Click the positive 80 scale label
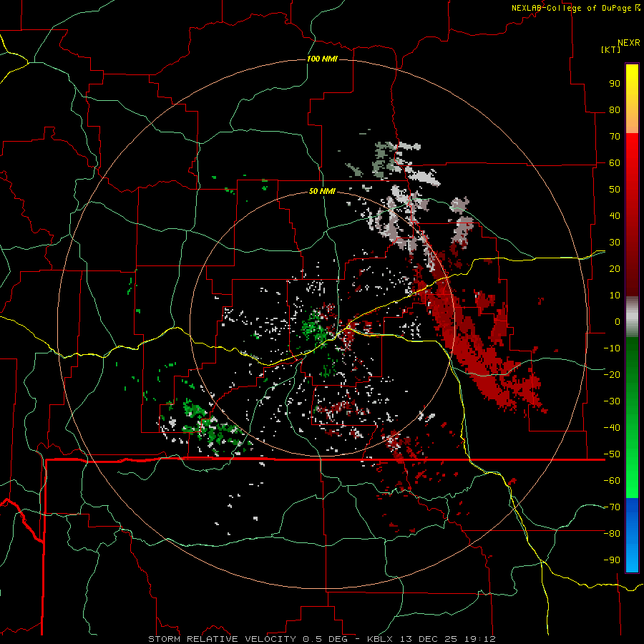This screenshot has height=644, width=644. pyautogui.click(x=615, y=110)
